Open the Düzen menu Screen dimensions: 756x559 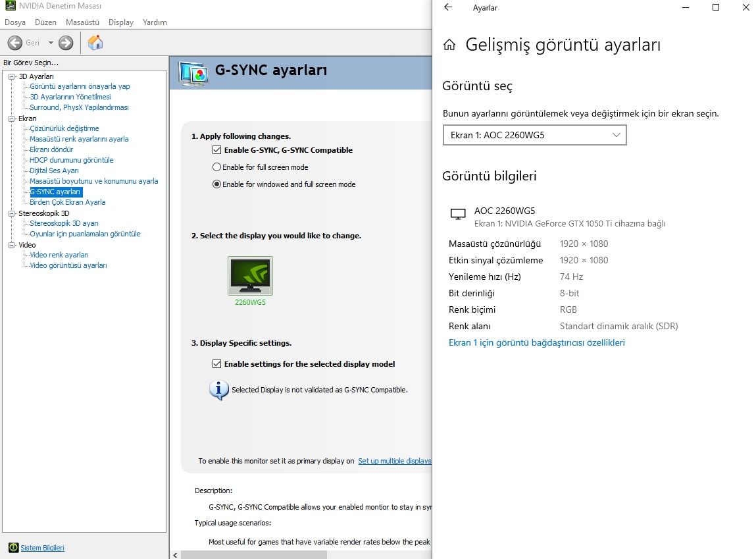[x=45, y=22]
